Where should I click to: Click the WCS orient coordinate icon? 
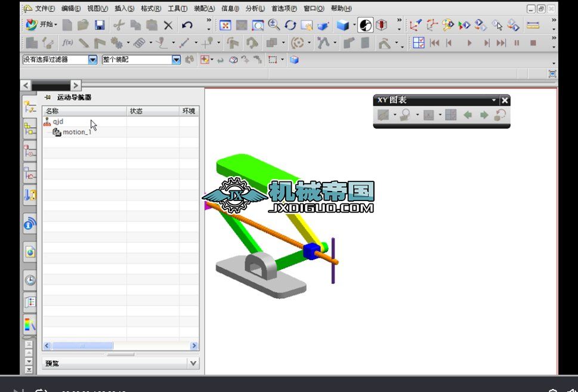pyautogui.click(x=415, y=25)
